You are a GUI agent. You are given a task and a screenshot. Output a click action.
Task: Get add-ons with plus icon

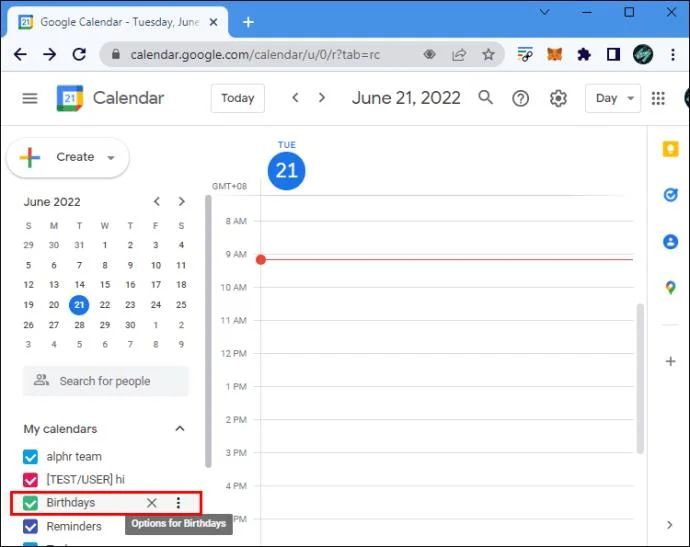(x=670, y=361)
